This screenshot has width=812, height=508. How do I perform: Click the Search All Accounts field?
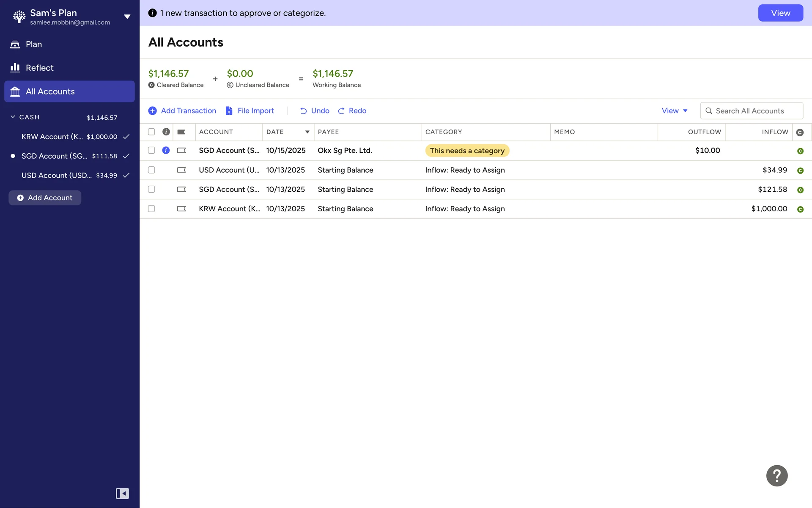752,111
